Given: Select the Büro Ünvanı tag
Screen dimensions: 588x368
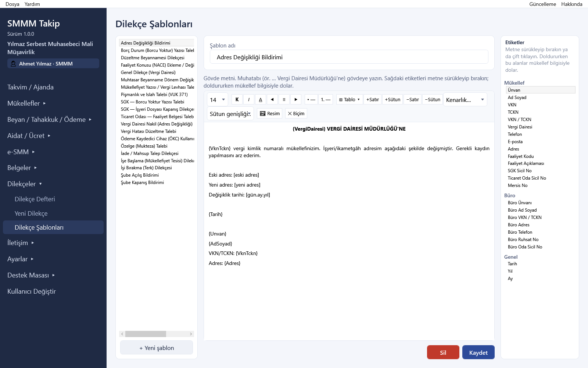Looking at the screenshot, I should 540,203.
